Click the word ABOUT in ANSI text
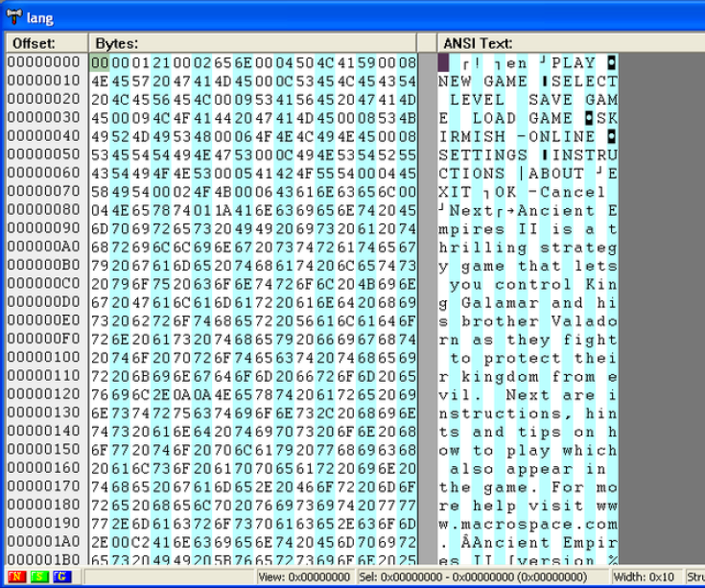Viewport: 705px width, 588px height. (556, 174)
